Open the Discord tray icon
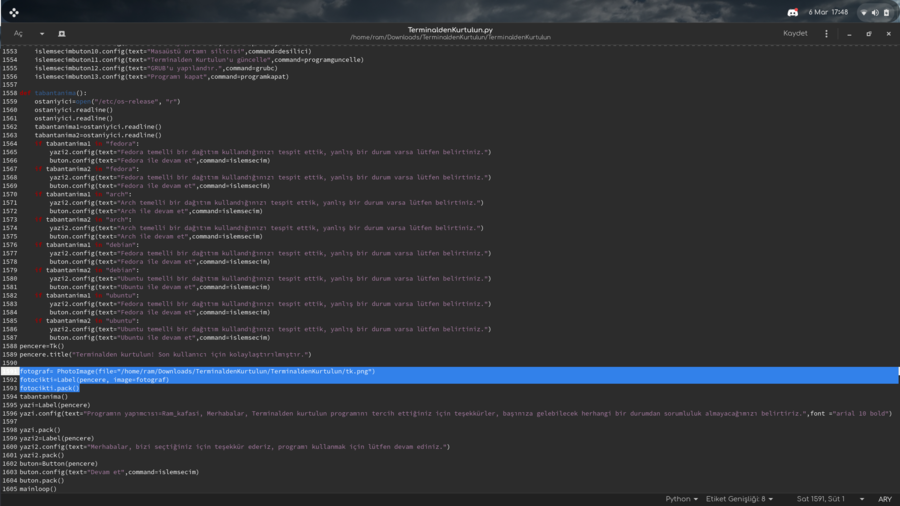This screenshot has width=900, height=506. coord(793,12)
